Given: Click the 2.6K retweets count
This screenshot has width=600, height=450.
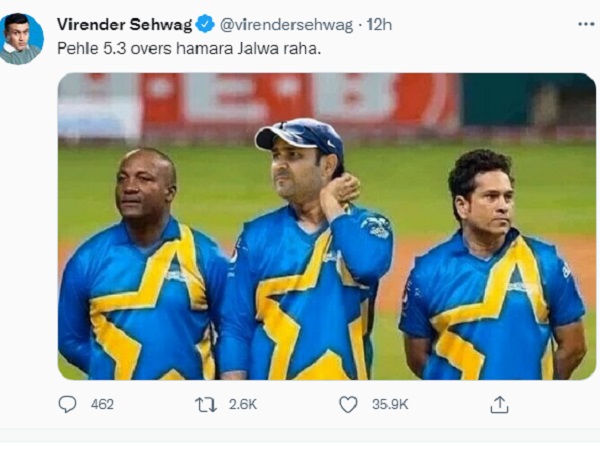Looking at the screenshot, I should click(x=243, y=404).
